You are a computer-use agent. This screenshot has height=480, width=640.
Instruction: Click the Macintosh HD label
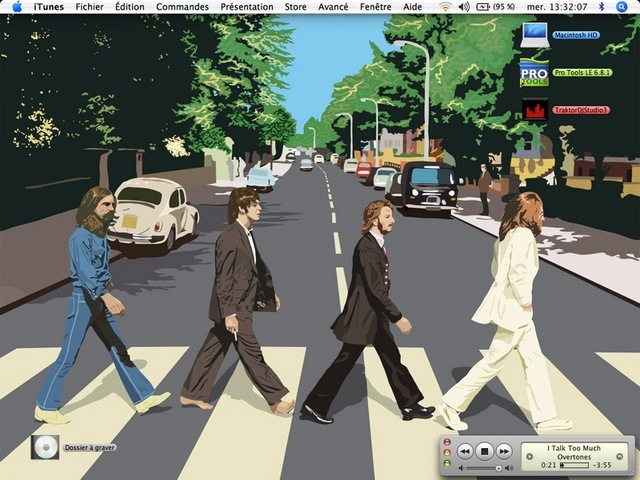point(576,35)
